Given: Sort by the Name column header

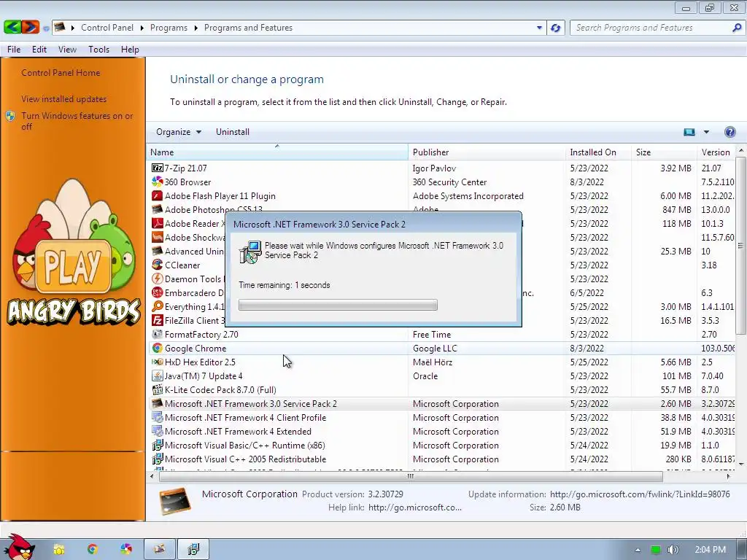Looking at the screenshot, I should (276, 152).
